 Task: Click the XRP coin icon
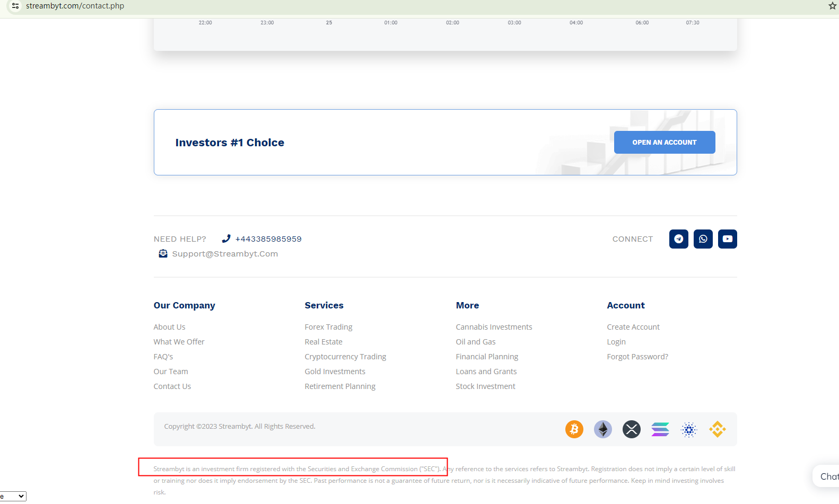[x=632, y=429]
